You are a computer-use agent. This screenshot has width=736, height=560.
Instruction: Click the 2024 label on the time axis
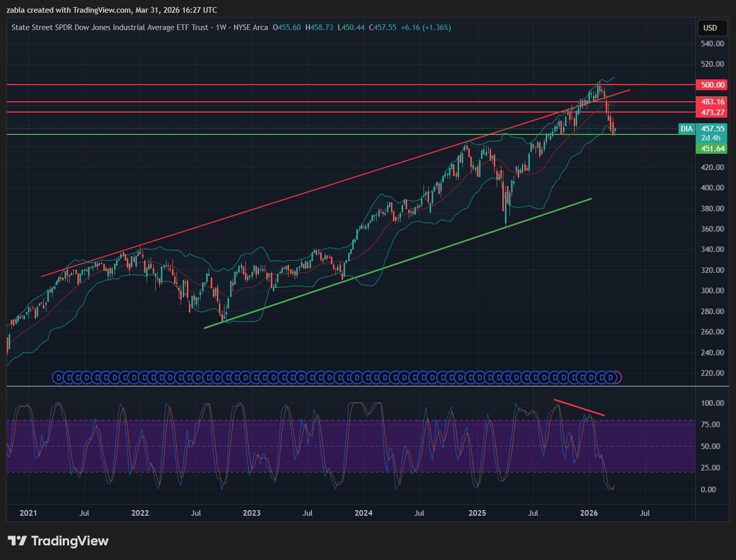[x=363, y=513]
